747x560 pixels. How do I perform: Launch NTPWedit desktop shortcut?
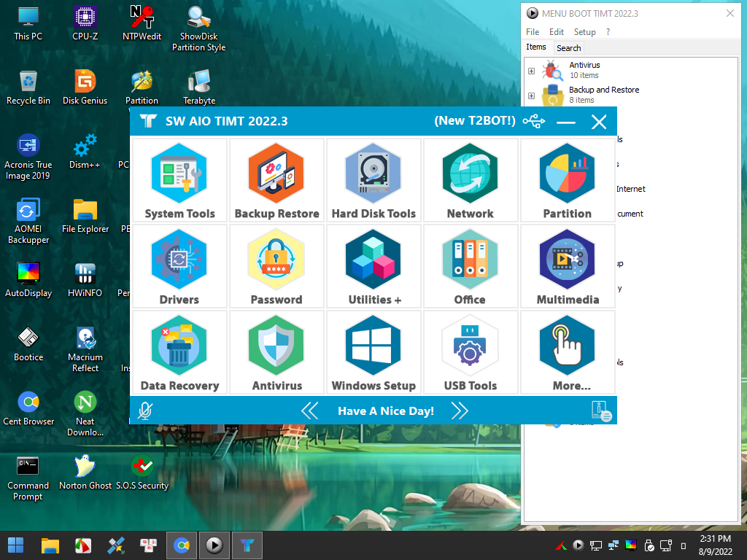(142, 23)
